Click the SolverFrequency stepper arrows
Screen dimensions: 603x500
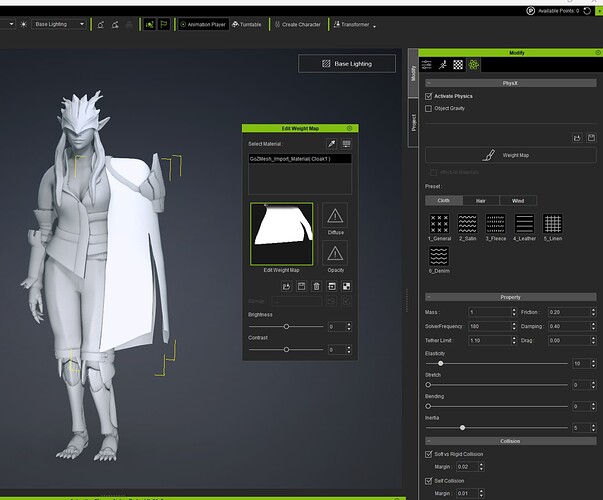click(x=514, y=326)
